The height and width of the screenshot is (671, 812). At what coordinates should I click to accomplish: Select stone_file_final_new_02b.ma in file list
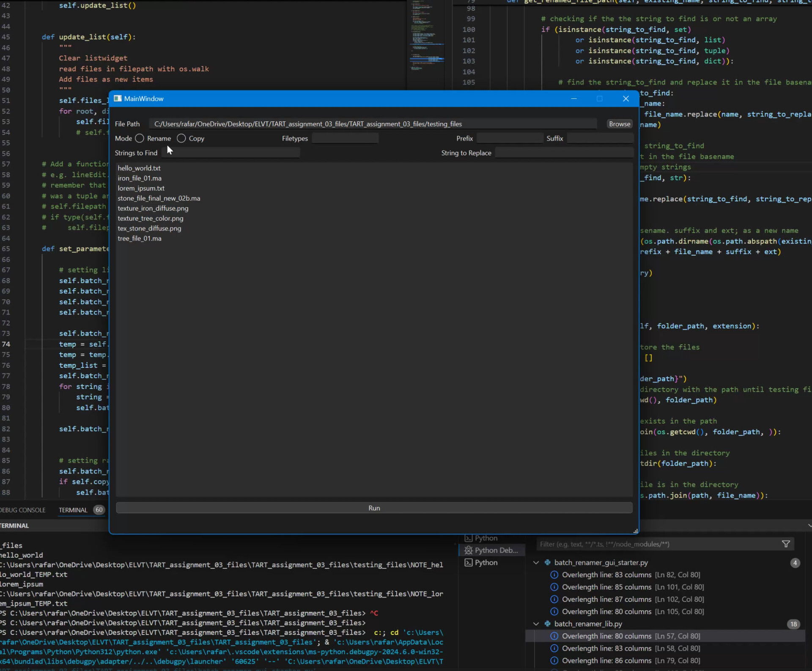[x=159, y=198]
